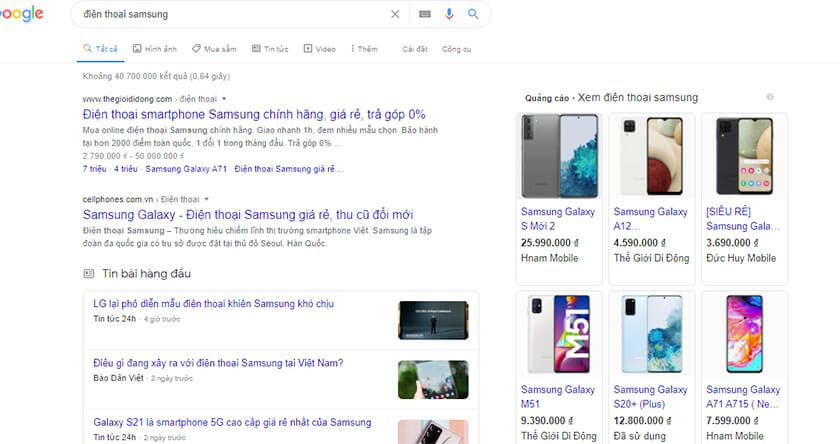Screen dimensions: 840x444
Task: Open Samsung Galaxy A71 A715 product image
Action: (x=745, y=334)
